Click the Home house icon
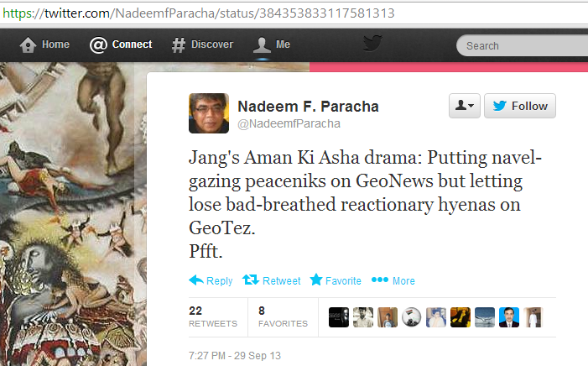This screenshot has width=588, height=366. (x=28, y=45)
